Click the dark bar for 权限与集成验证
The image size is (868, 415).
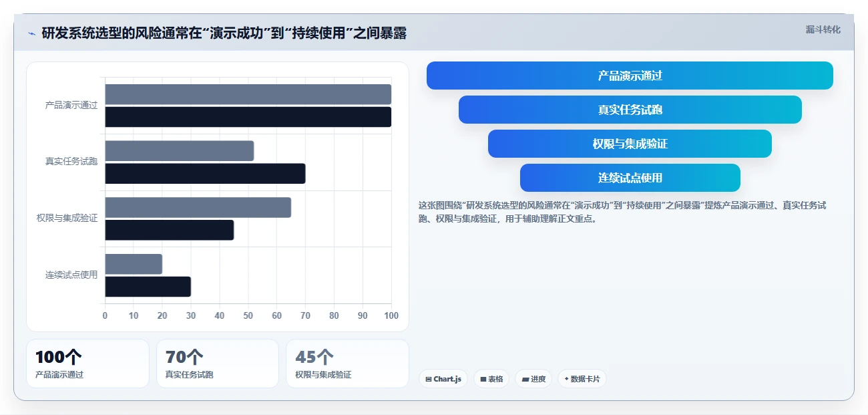coord(169,230)
